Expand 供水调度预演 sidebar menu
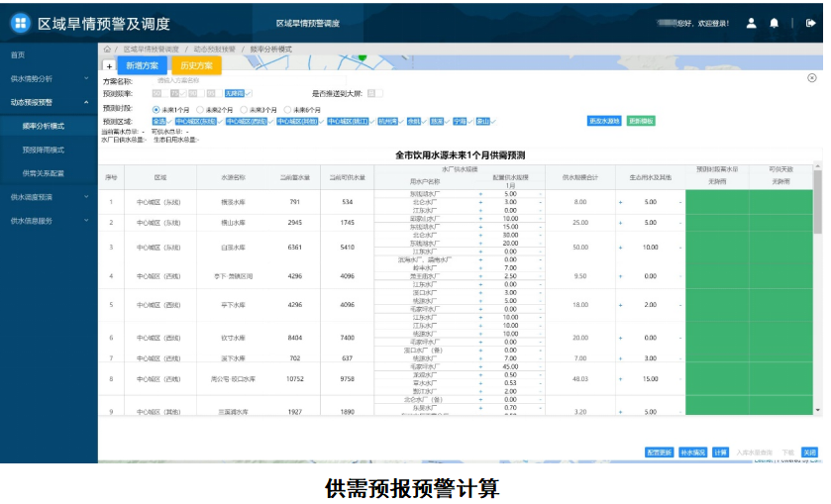 pyautogui.click(x=49, y=197)
